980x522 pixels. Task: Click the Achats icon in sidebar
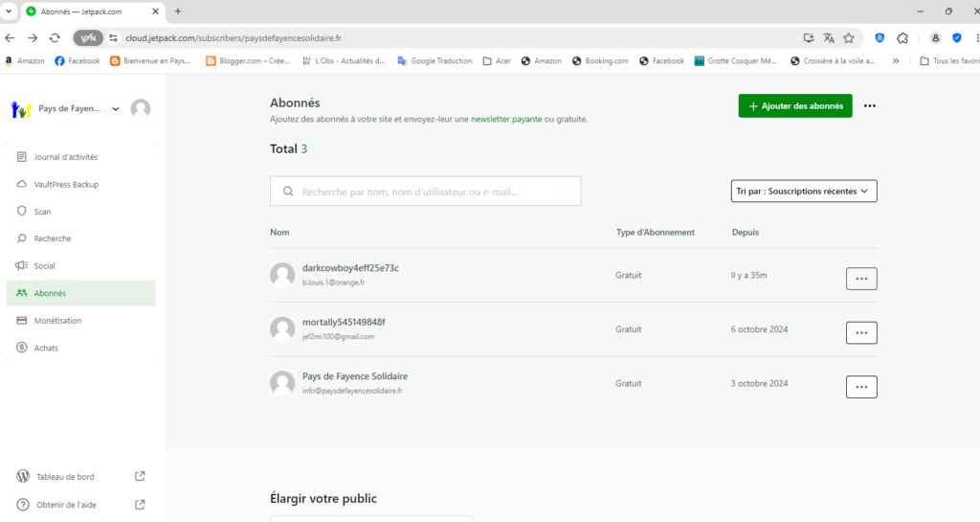click(22, 348)
